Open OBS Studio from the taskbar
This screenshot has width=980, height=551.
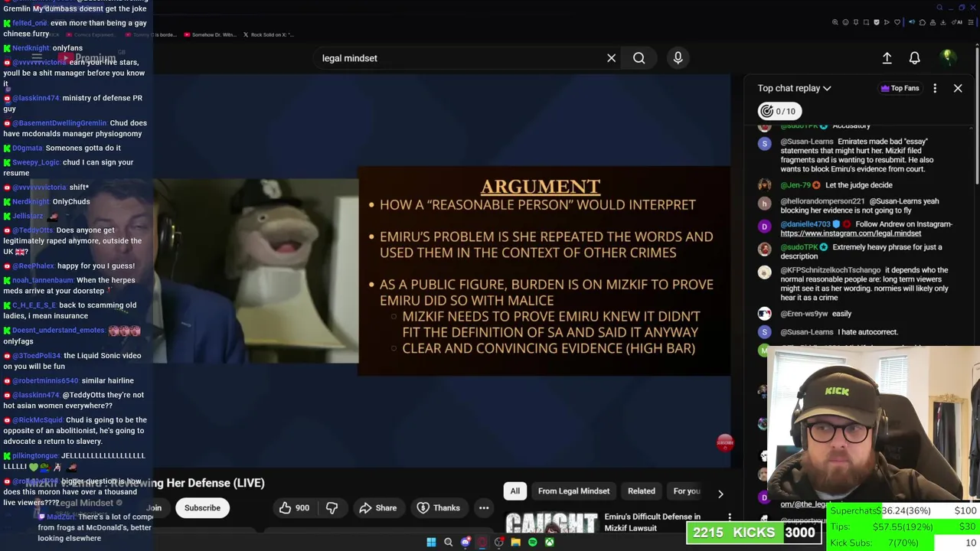[499, 542]
